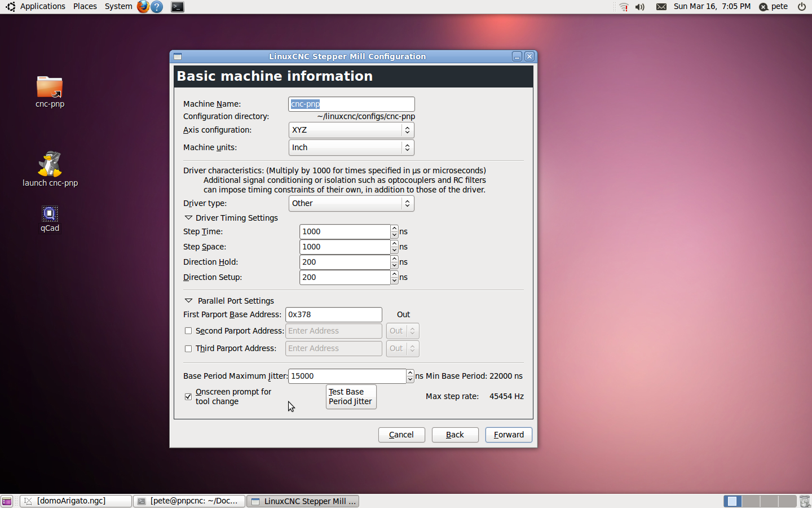Open the Applications menu
This screenshot has width=812, height=508.
point(43,6)
